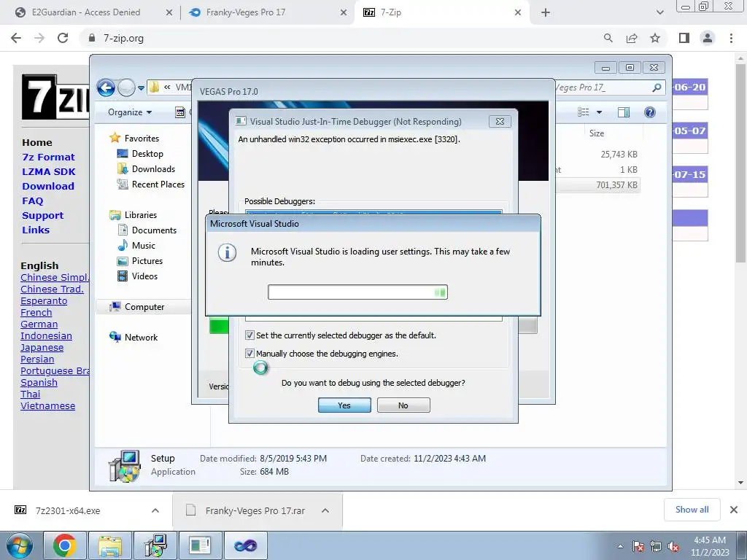Open LZMA SDK link on 7-Zip site
Screen dimensions: 747x560
[49, 171]
